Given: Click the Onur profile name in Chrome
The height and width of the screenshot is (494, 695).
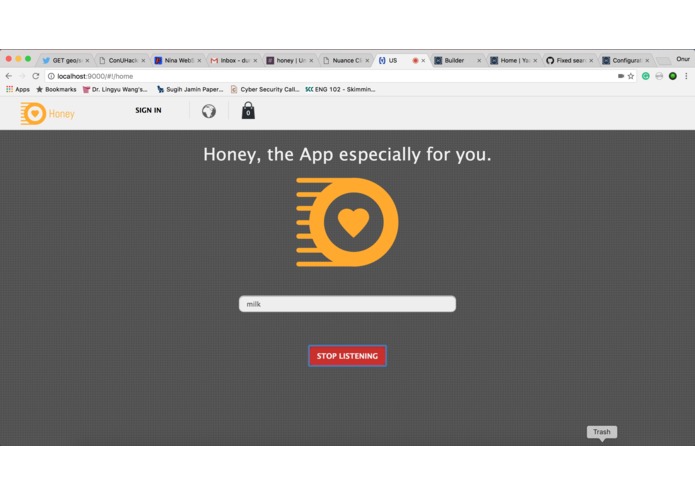Looking at the screenshot, I should coord(683,59).
